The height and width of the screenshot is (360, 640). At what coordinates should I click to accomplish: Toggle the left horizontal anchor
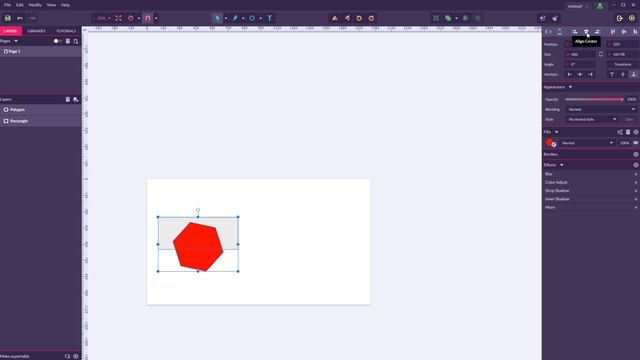tap(570, 74)
